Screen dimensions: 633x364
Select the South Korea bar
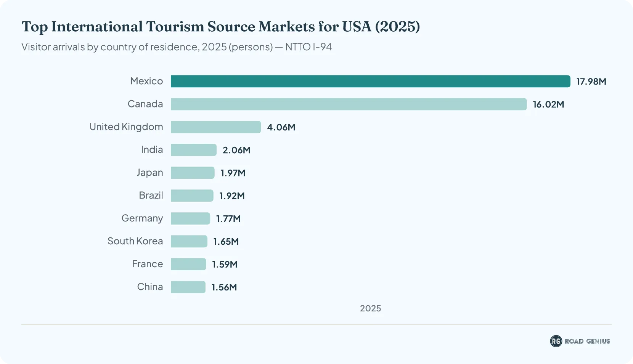(189, 241)
